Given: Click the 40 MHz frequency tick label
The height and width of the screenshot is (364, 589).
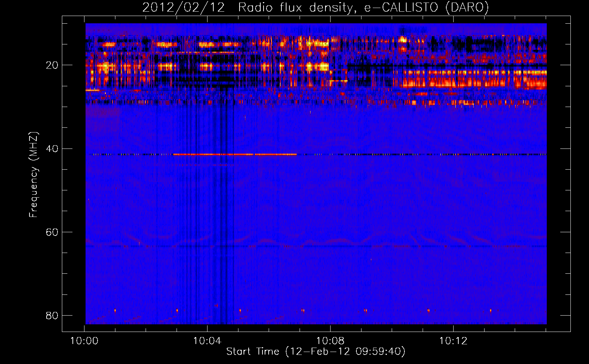Looking at the screenshot, I should (52, 149).
